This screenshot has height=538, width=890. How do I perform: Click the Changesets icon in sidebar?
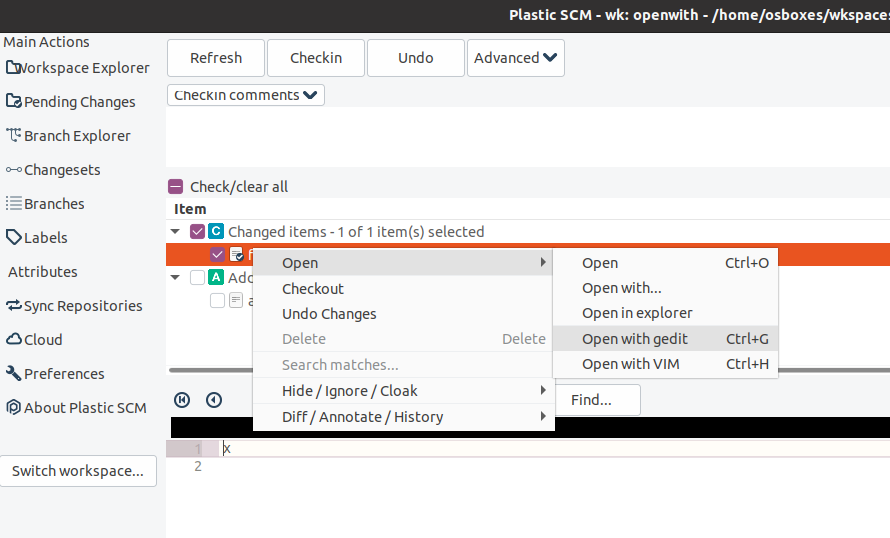14,169
